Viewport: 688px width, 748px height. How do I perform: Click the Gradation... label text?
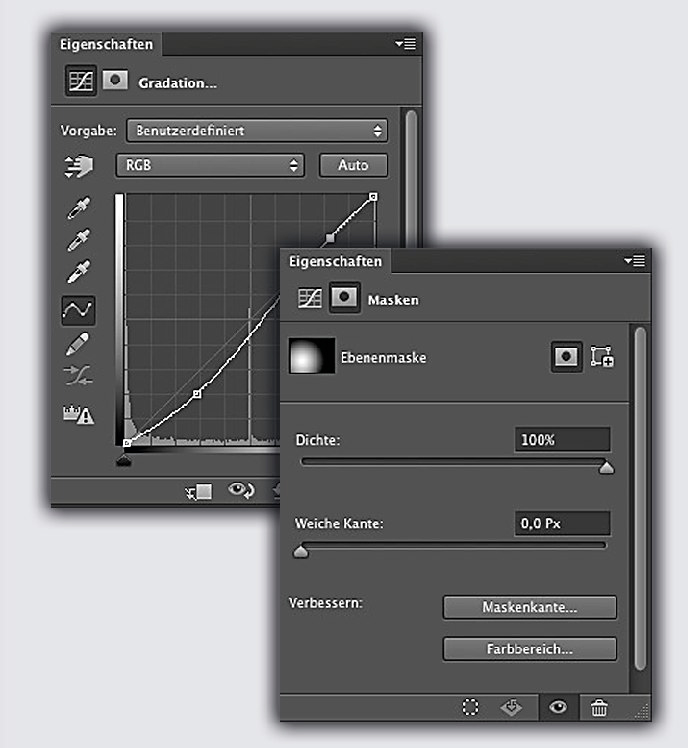[x=177, y=83]
